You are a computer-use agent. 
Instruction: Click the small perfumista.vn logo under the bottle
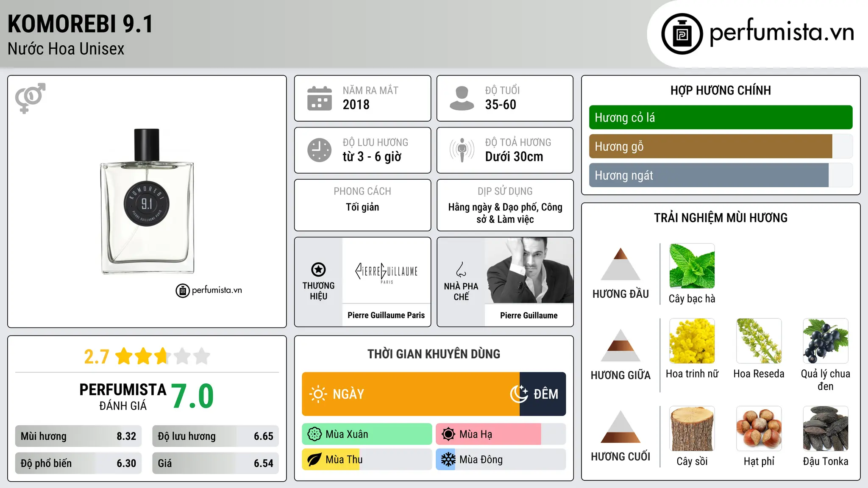(x=209, y=291)
